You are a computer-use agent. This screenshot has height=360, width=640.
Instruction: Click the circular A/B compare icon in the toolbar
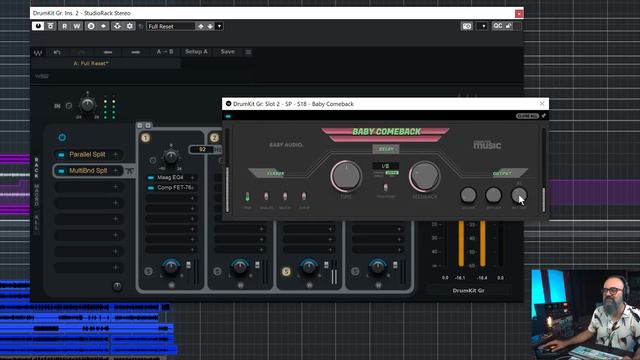[91, 26]
